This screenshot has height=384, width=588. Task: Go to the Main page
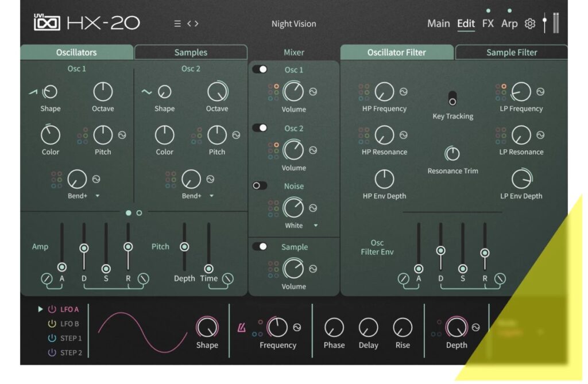(438, 24)
